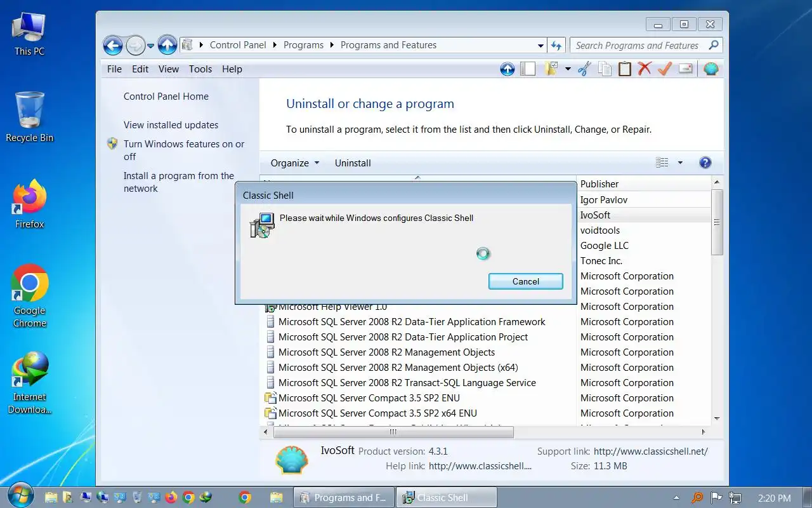Click the Change your view icon button
The image size is (812, 508).
point(662,163)
